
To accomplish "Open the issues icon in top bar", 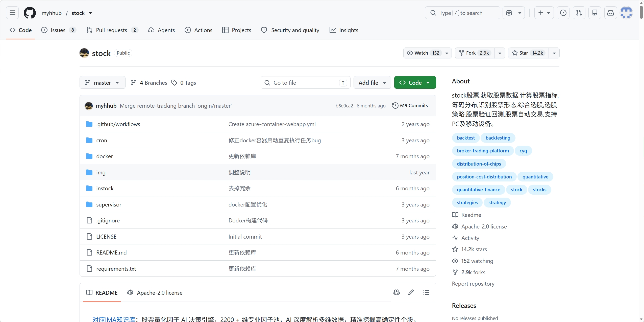I will (563, 13).
